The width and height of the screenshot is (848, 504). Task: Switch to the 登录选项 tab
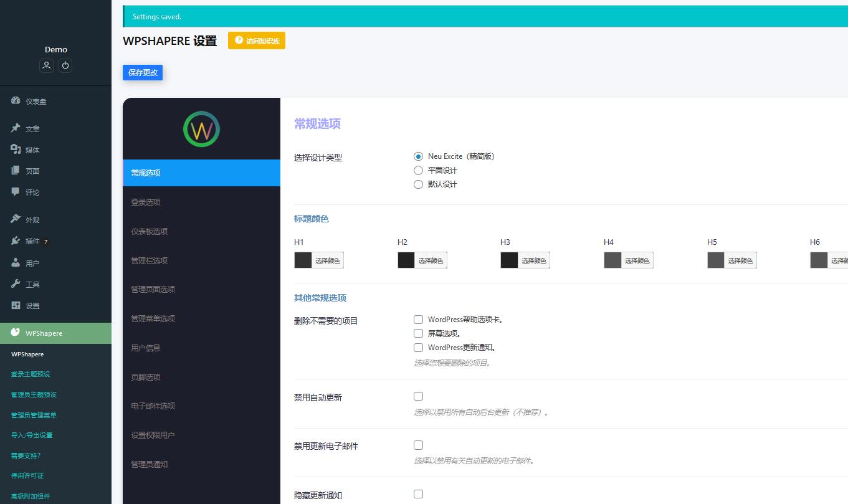[146, 202]
